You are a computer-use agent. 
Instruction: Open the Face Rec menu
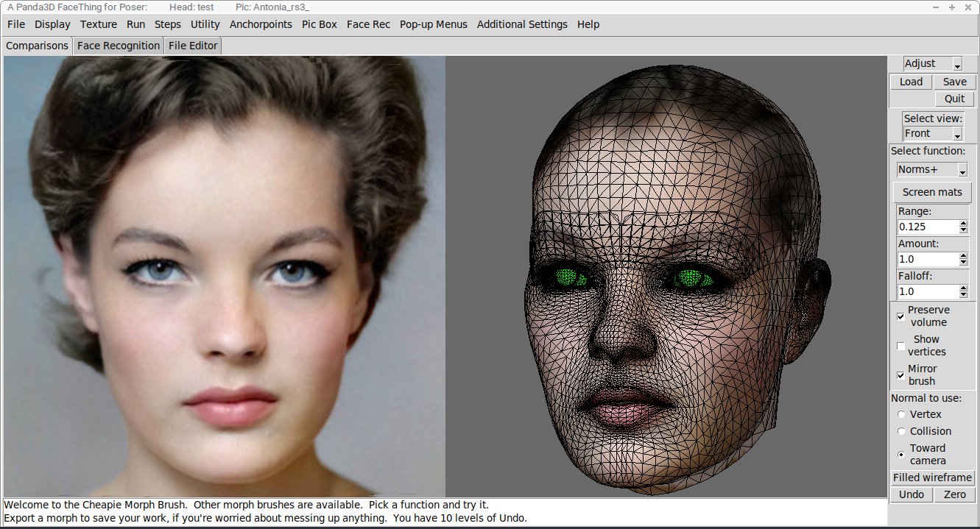(368, 24)
